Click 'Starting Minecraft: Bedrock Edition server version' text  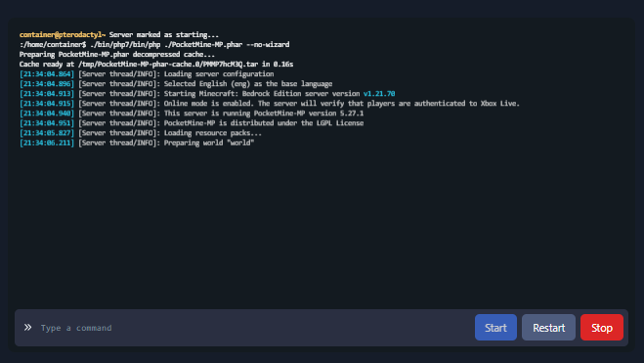[262, 94]
